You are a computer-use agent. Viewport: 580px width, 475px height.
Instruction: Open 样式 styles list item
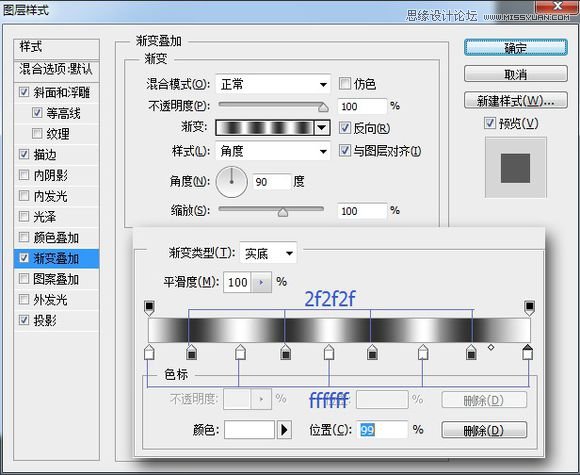coord(57,48)
